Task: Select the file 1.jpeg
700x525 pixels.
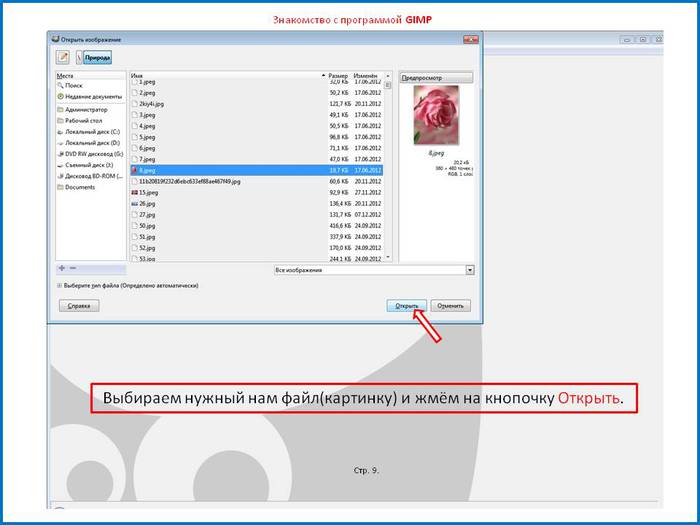Action: [x=257, y=82]
